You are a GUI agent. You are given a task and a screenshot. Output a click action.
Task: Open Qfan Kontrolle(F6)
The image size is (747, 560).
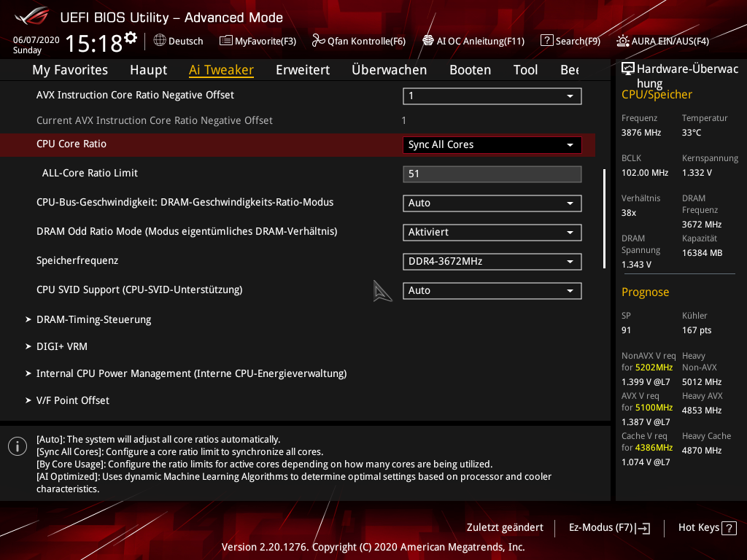coord(366,41)
